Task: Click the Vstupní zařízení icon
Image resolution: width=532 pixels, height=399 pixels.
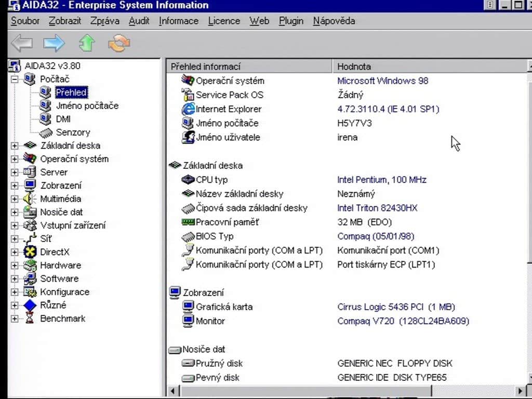Action: (x=30, y=225)
